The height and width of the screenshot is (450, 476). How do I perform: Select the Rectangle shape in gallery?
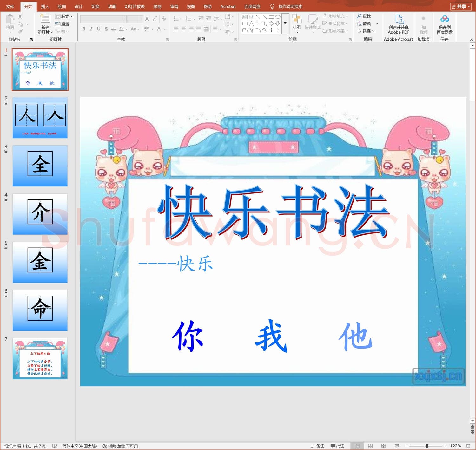[x=271, y=17]
